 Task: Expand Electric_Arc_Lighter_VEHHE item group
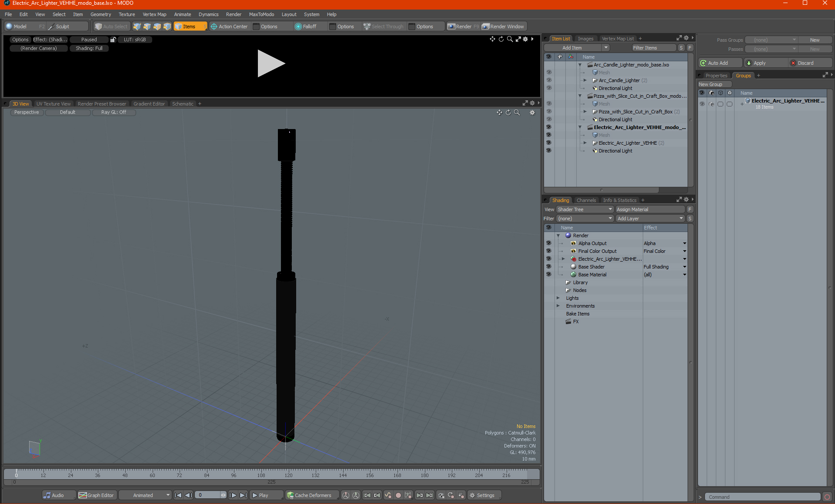click(586, 143)
